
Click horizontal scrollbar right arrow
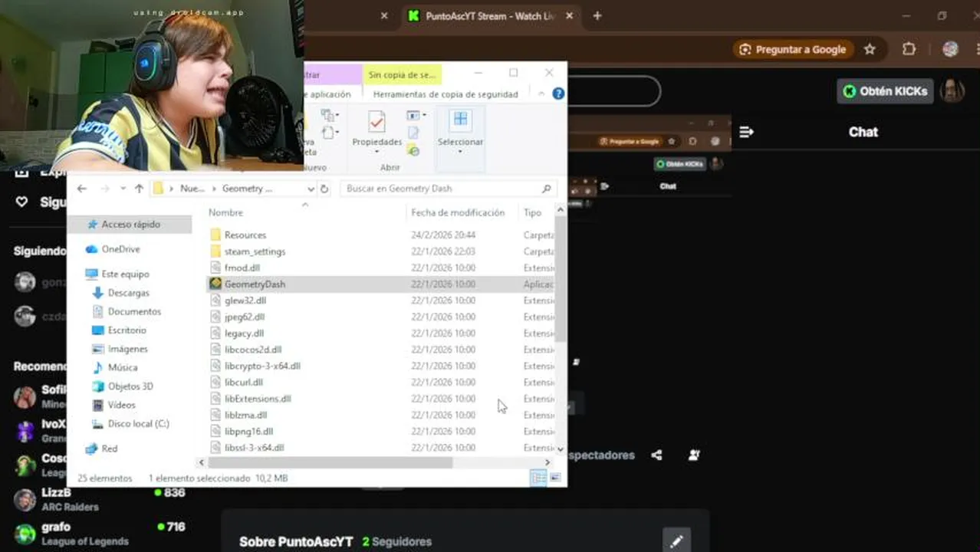pos(547,462)
